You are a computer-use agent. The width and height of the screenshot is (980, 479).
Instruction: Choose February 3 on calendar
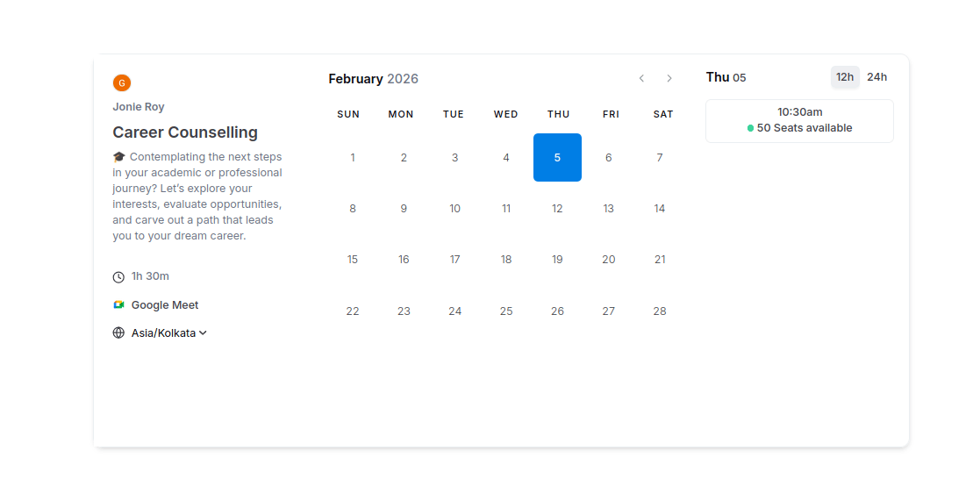[x=455, y=158]
